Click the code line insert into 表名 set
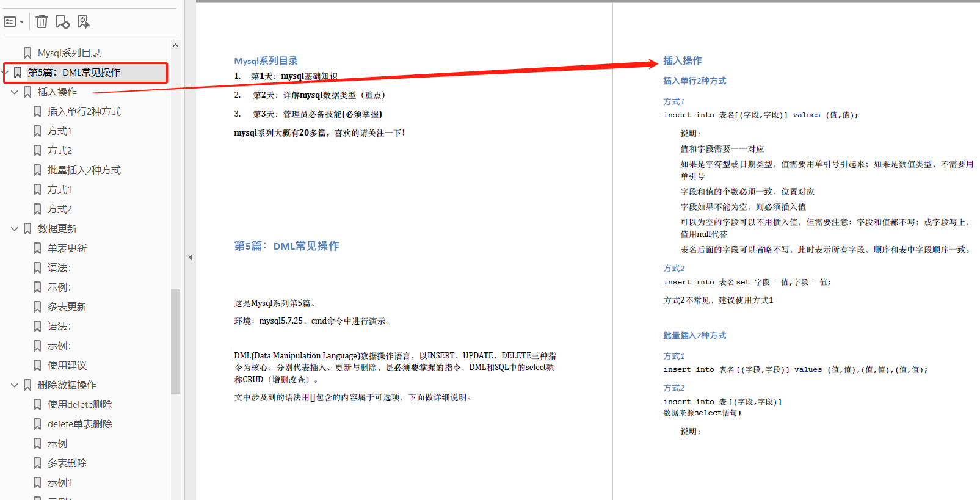Viewport: 980px width, 500px height. point(747,282)
